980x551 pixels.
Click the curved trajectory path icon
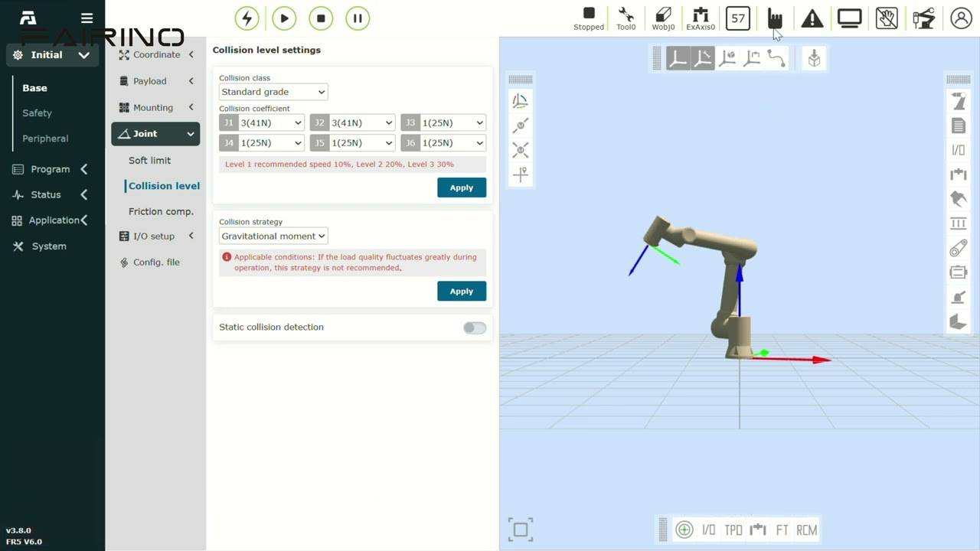point(776,58)
